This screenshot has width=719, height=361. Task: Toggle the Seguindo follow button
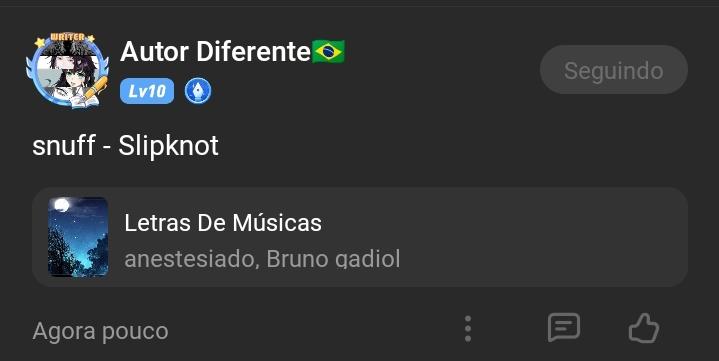(x=614, y=70)
